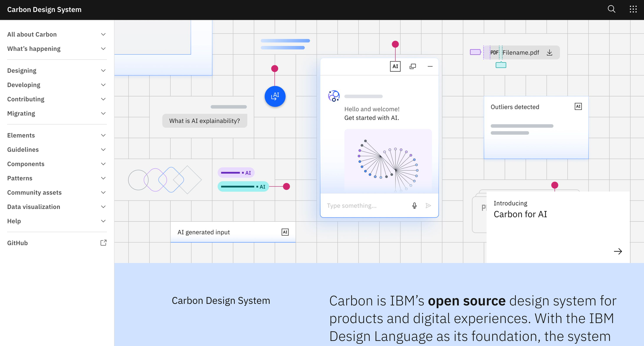This screenshot has height=346, width=644.
Task: Open the search icon in the header
Action: click(x=611, y=9)
